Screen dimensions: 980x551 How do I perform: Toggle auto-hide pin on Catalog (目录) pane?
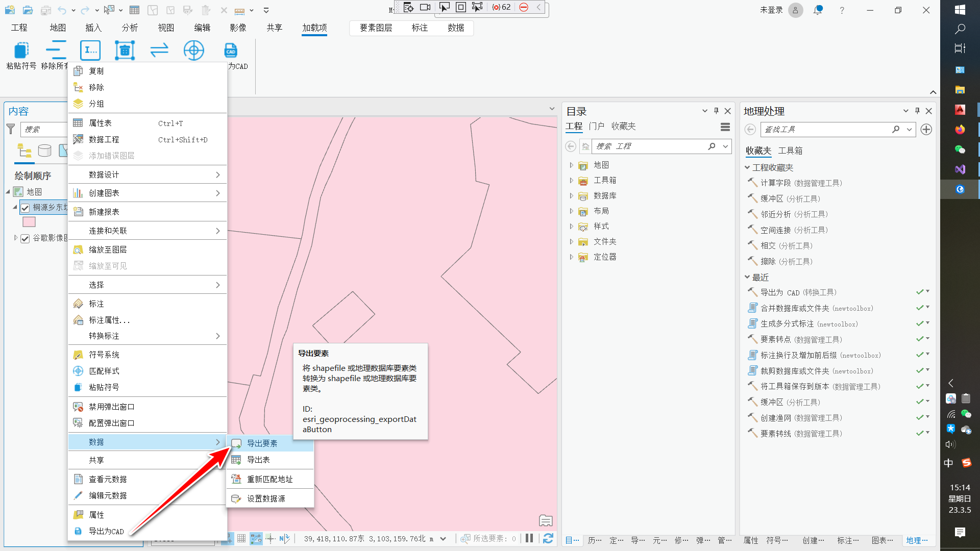point(716,111)
